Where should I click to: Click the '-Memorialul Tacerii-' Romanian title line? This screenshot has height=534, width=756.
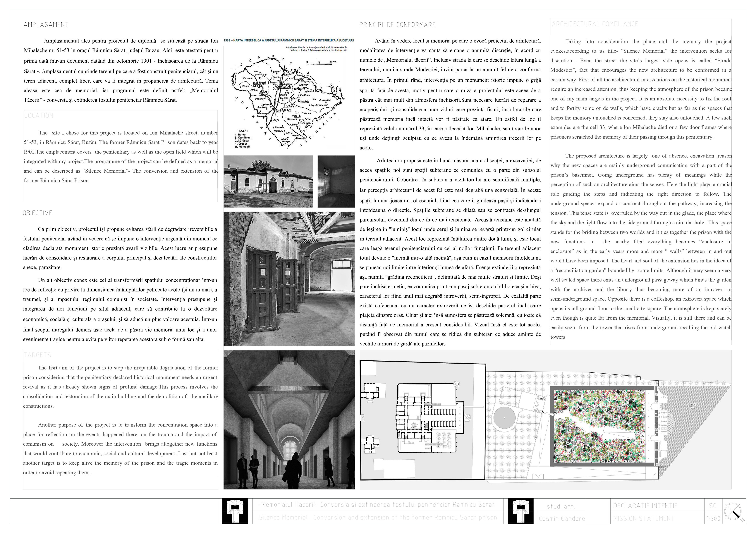[377, 505]
